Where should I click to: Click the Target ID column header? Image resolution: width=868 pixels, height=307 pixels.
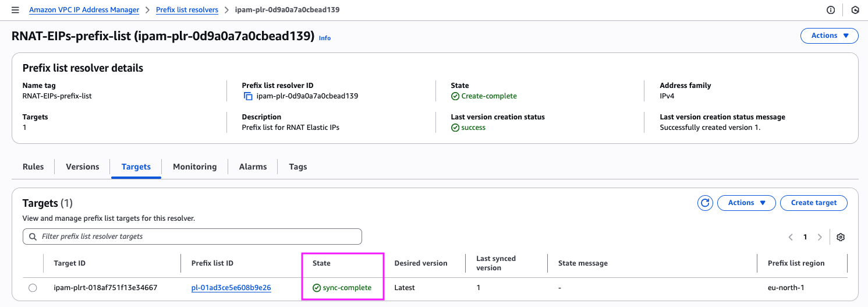click(x=69, y=263)
